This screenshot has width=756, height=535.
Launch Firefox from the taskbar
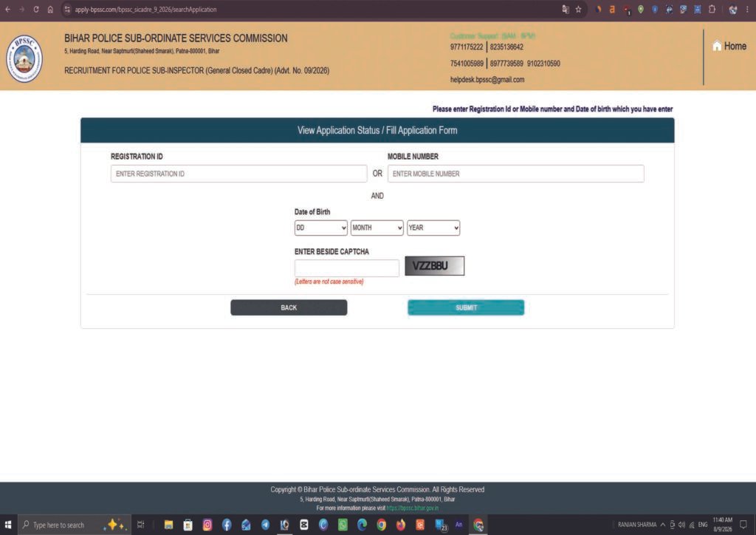[x=401, y=525]
